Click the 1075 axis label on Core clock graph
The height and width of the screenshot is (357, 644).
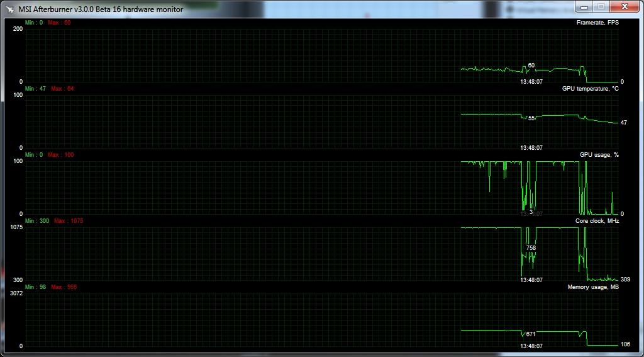click(x=16, y=227)
